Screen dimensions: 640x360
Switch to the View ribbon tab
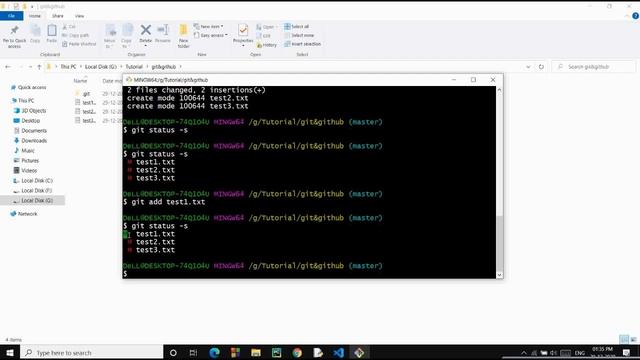pos(79,16)
